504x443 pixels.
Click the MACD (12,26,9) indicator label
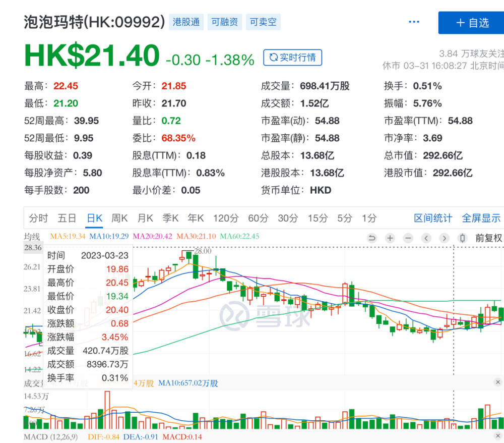click(51, 437)
